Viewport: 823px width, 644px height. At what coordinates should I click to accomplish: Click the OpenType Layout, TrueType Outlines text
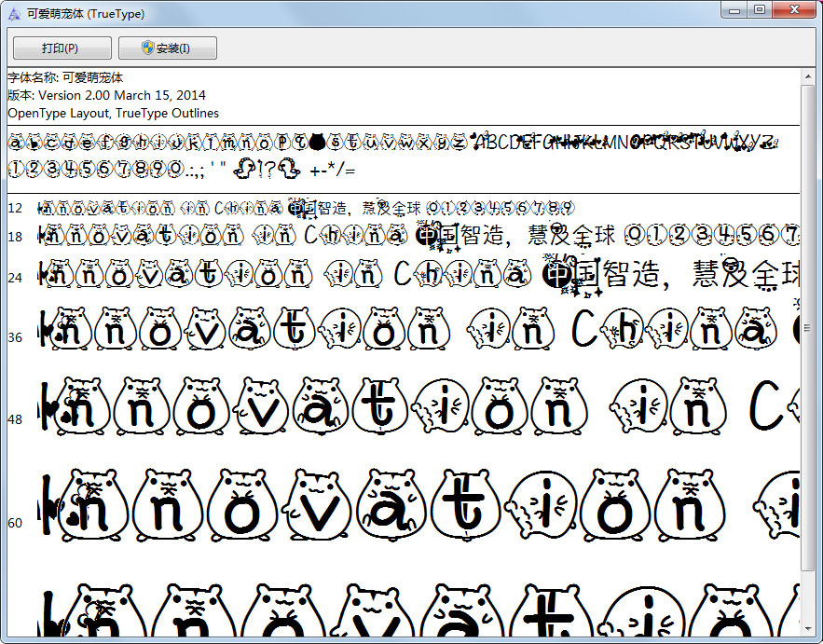[x=113, y=113]
